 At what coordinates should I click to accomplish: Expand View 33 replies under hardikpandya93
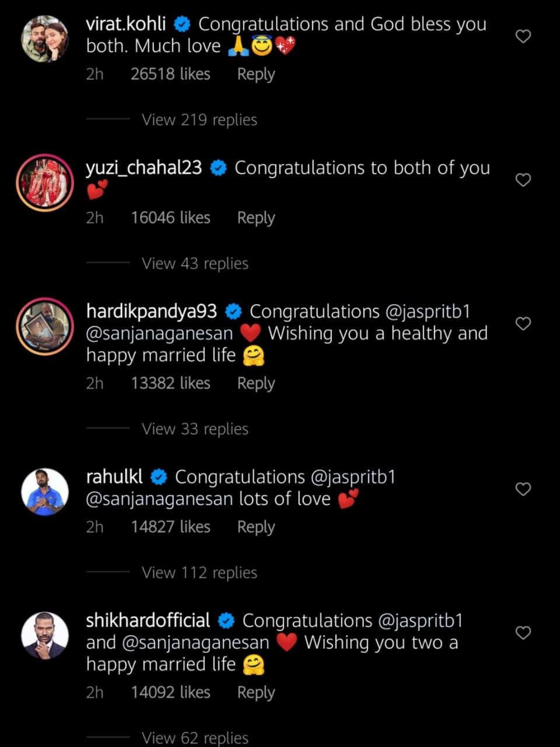(195, 429)
